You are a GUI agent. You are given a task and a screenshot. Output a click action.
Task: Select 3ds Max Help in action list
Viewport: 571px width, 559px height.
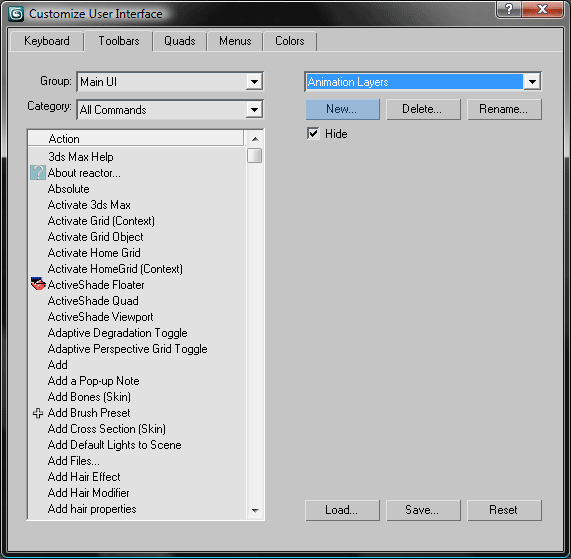[x=81, y=157]
